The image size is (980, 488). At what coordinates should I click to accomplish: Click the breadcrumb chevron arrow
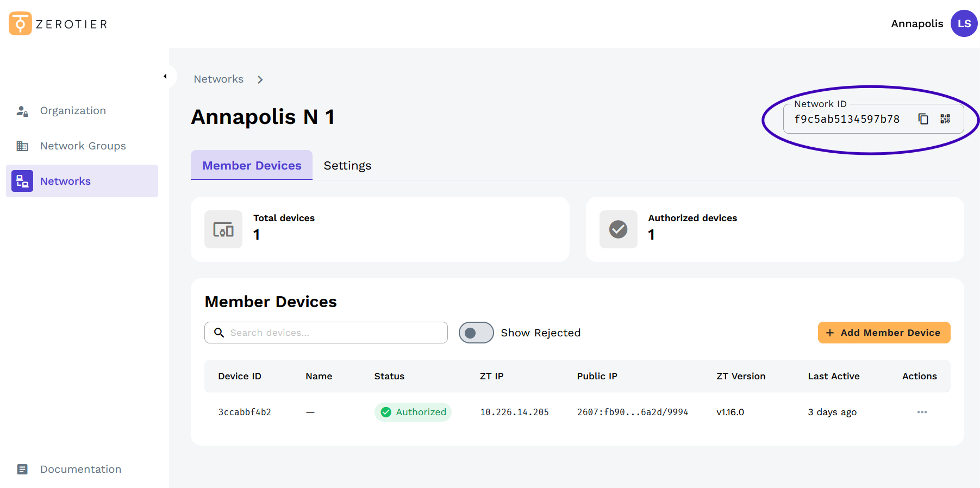260,80
